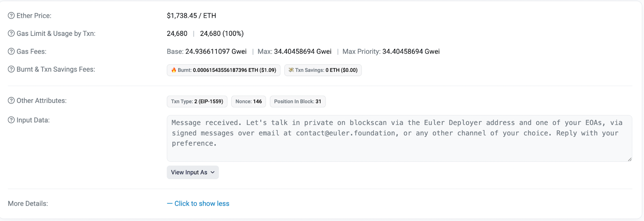The height and width of the screenshot is (221, 644).
Task: Open the View Input As dropdown
Action: 193,172
